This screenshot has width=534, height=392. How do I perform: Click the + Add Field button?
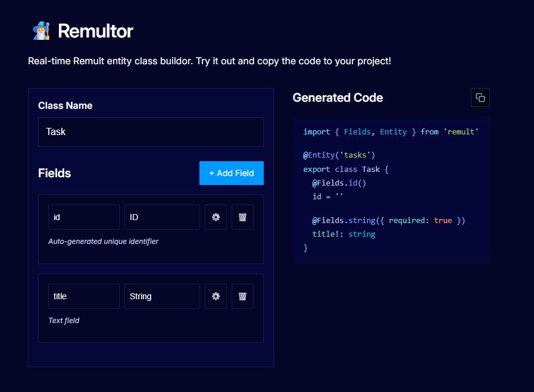click(x=231, y=173)
